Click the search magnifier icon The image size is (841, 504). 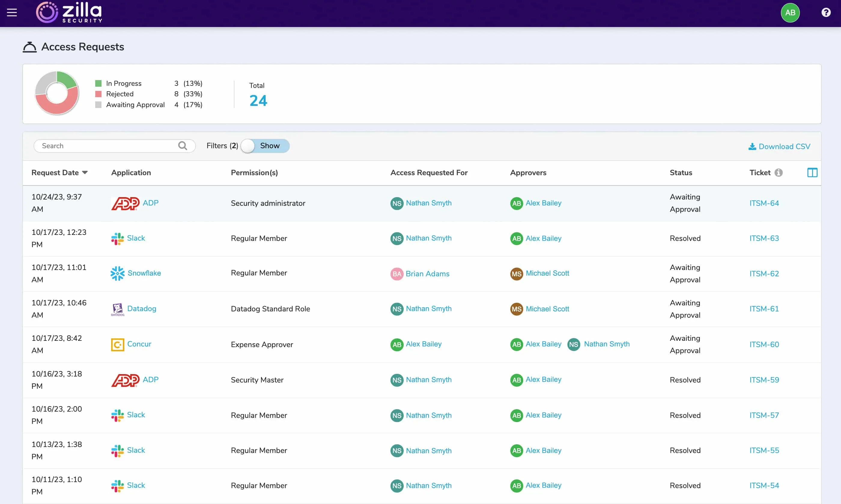coord(183,146)
